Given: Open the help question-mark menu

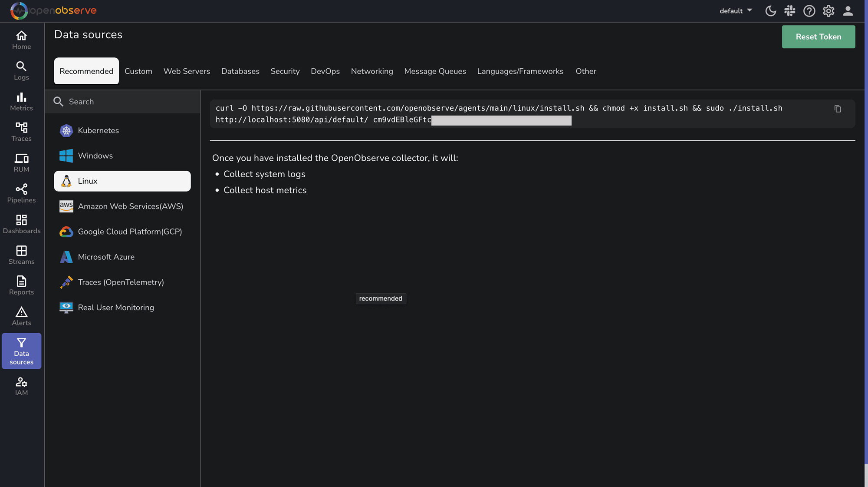Looking at the screenshot, I should click(809, 11).
